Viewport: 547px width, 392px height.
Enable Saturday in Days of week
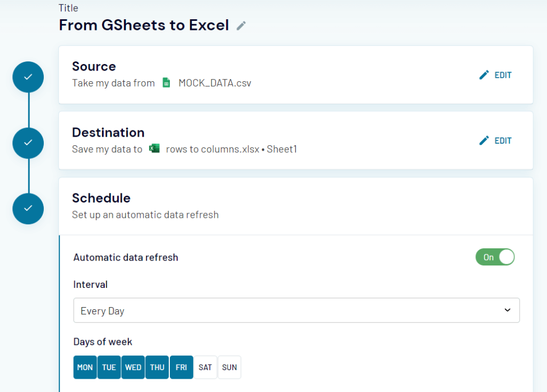click(x=205, y=367)
